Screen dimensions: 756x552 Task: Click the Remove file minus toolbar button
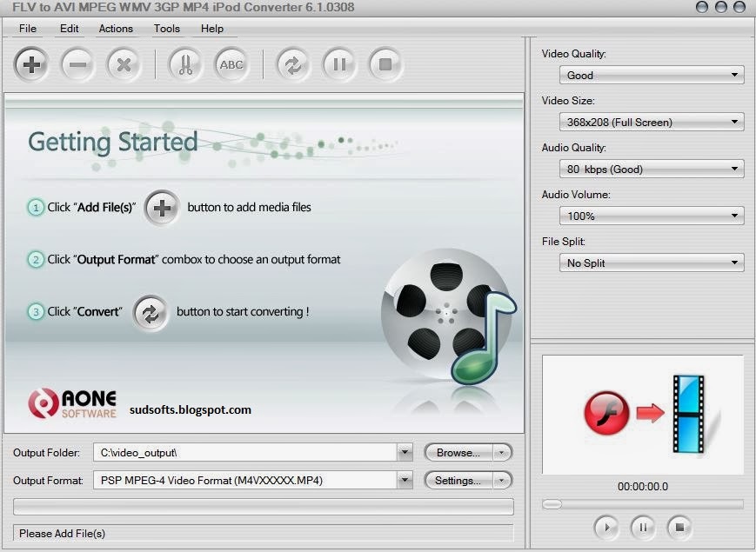tap(77, 64)
